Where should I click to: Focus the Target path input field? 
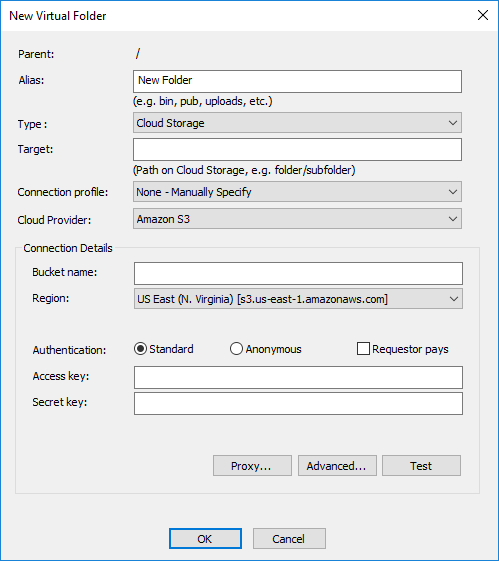pos(297,150)
